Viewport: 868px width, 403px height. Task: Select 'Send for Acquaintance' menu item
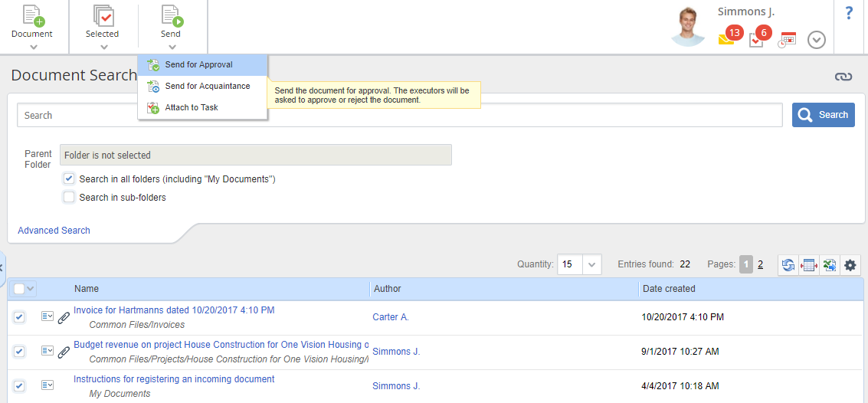pyautogui.click(x=207, y=86)
